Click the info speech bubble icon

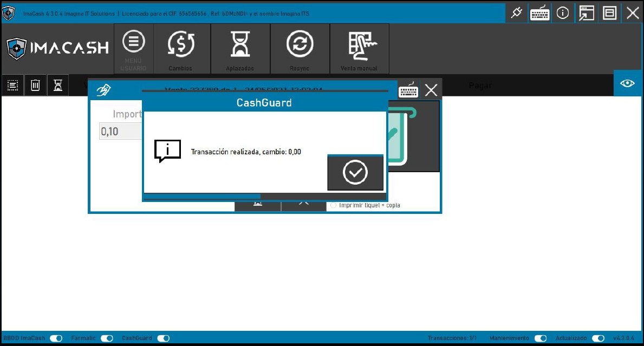(167, 151)
